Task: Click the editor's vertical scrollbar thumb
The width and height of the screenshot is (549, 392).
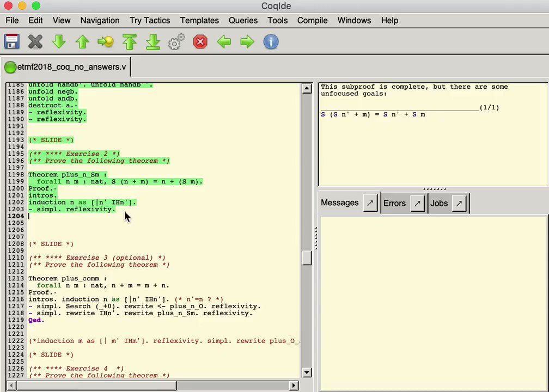Action: pyautogui.click(x=307, y=258)
